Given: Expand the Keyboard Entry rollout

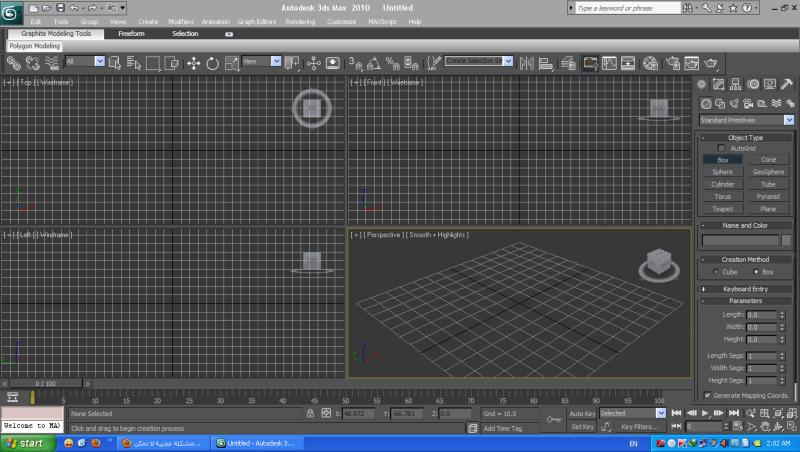Looking at the screenshot, I should pyautogui.click(x=745, y=289).
